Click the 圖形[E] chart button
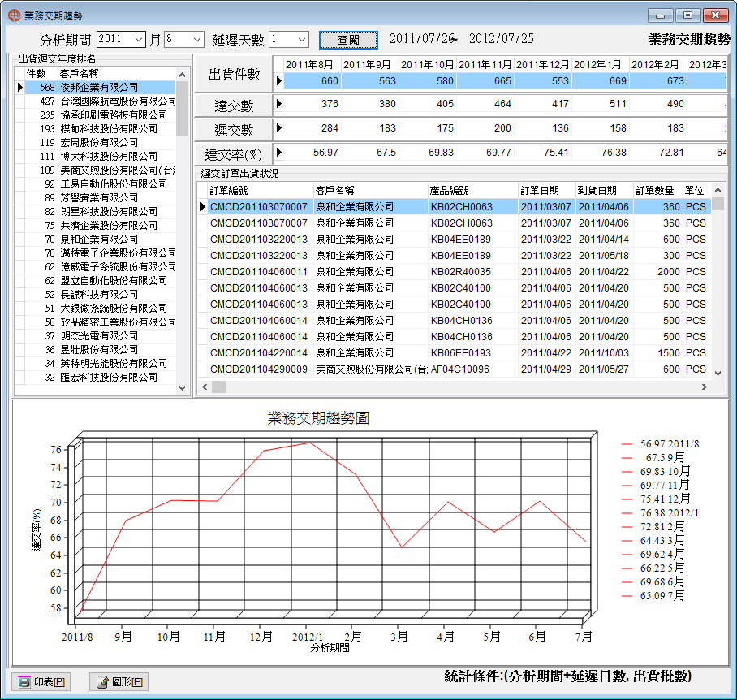The width and height of the screenshot is (737, 700). pyautogui.click(x=119, y=681)
